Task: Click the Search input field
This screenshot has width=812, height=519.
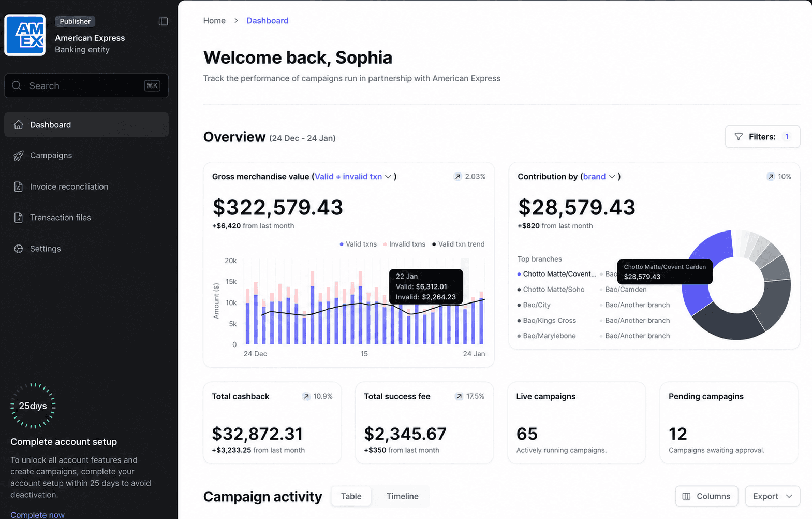Action: click(x=86, y=85)
